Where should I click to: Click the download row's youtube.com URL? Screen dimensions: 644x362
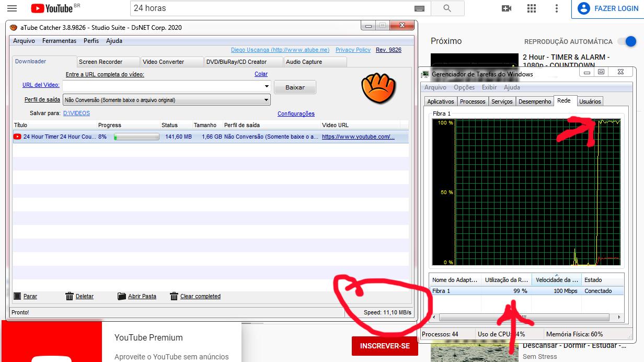[358, 137]
